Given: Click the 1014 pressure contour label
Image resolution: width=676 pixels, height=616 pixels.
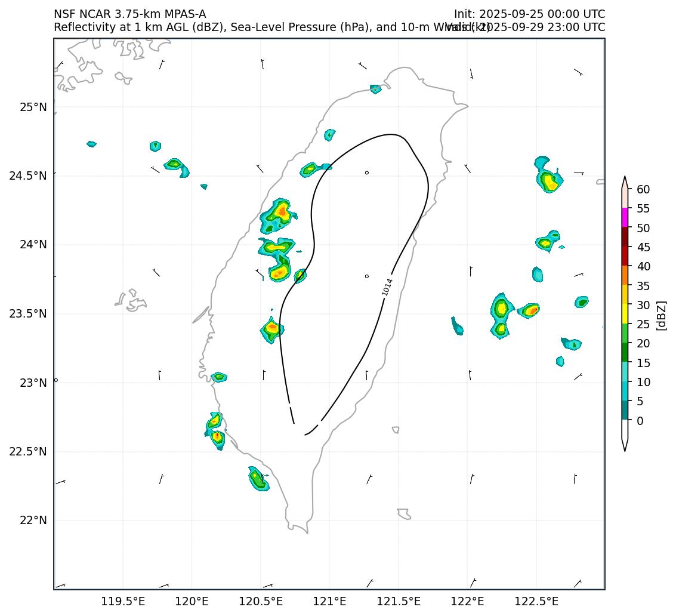Looking at the screenshot, I should pos(388,287).
